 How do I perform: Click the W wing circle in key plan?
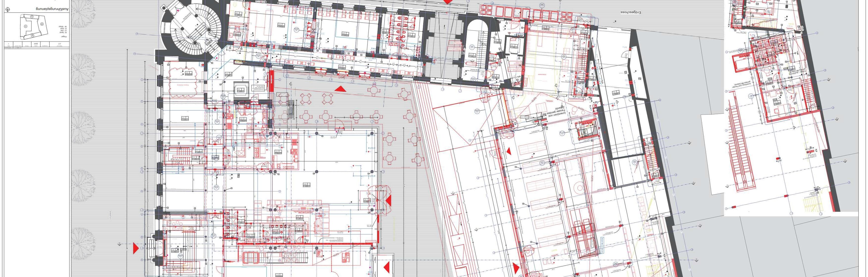(x=42, y=24)
